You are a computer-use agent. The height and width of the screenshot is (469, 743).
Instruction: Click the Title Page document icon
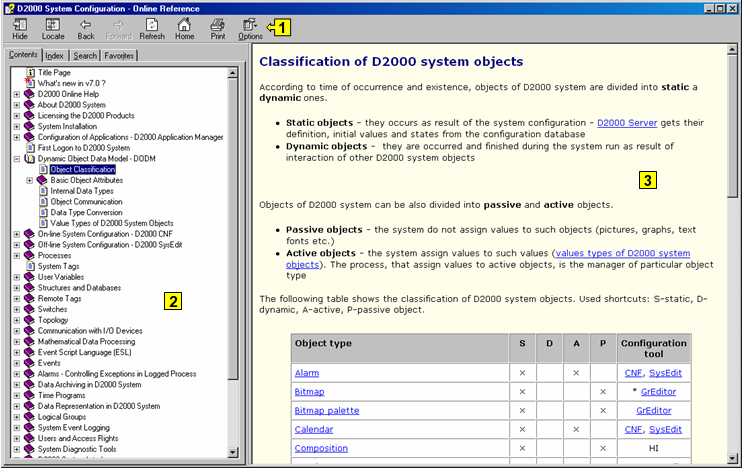(30, 73)
